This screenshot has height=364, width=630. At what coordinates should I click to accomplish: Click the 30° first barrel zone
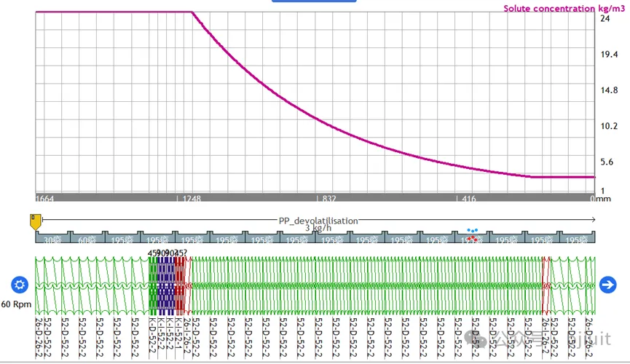pyautogui.click(x=51, y=239)
